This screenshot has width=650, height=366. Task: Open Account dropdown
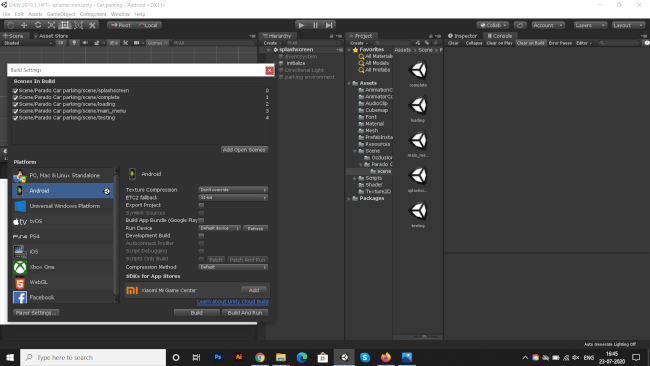click(548, 25)
